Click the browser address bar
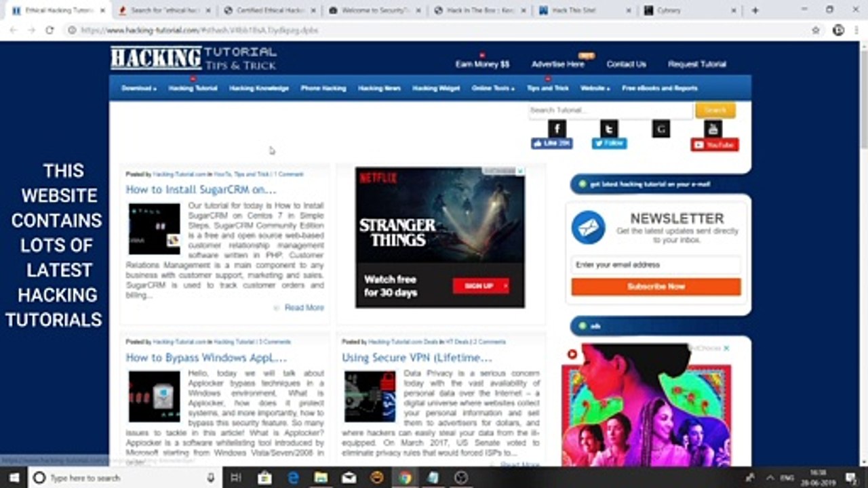The image size is (868, 488). click(x=434, y=30)
